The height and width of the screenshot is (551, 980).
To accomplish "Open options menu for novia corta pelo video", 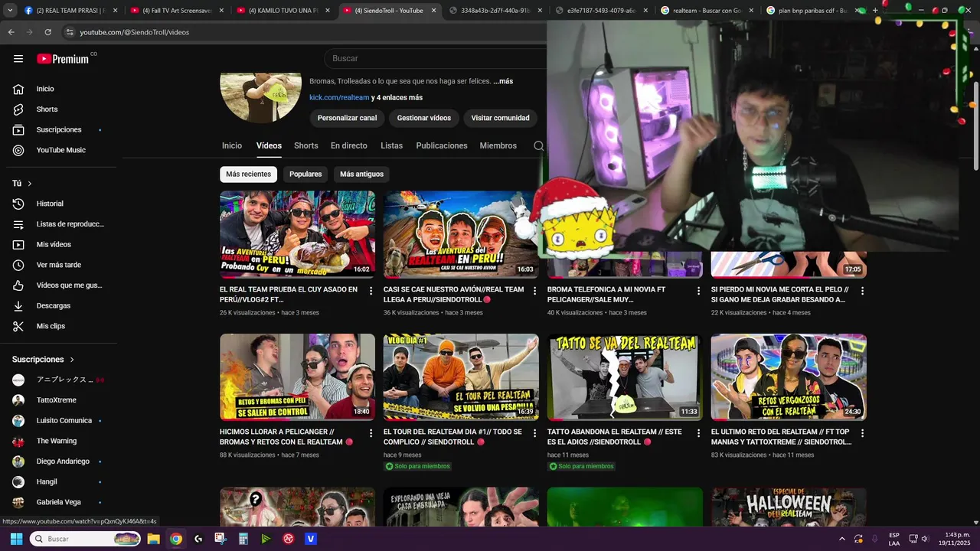I will pos(862,291).
